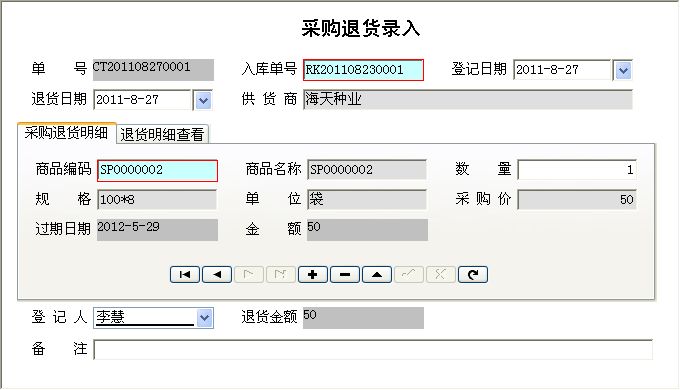Delete record with minus button
The width and height of the screenshot is (680, 390).
[345, 275]
